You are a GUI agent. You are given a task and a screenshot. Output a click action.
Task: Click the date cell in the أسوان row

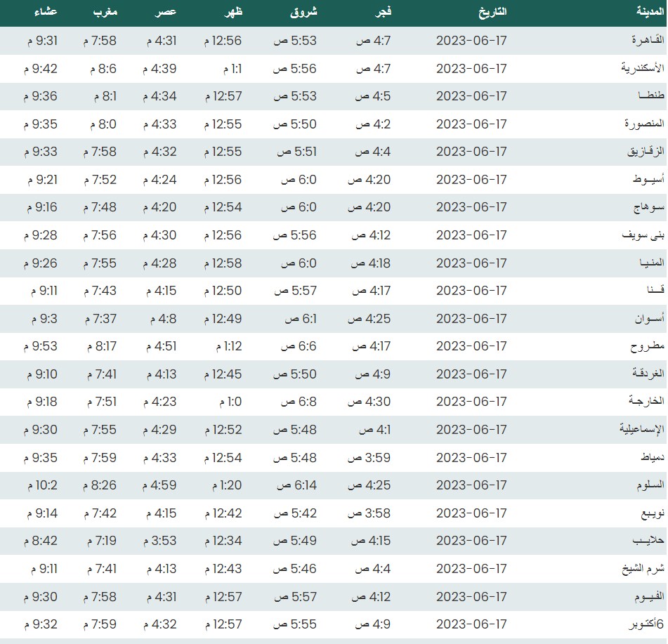(x=471, y=319)
